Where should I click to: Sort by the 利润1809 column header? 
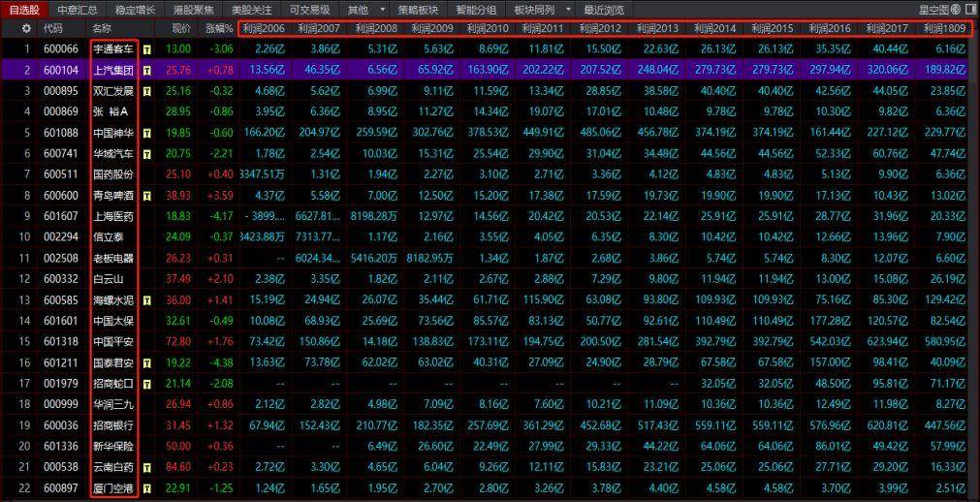[944, 28]
